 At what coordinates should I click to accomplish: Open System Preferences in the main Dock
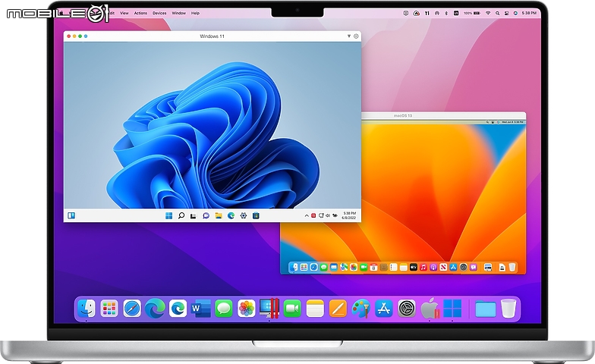pyautogui.click(x=407, y=308)
